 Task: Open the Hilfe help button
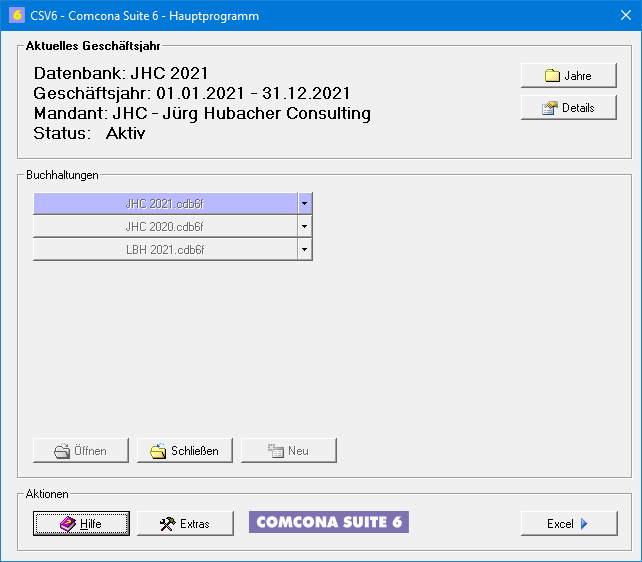coord(81,523)
